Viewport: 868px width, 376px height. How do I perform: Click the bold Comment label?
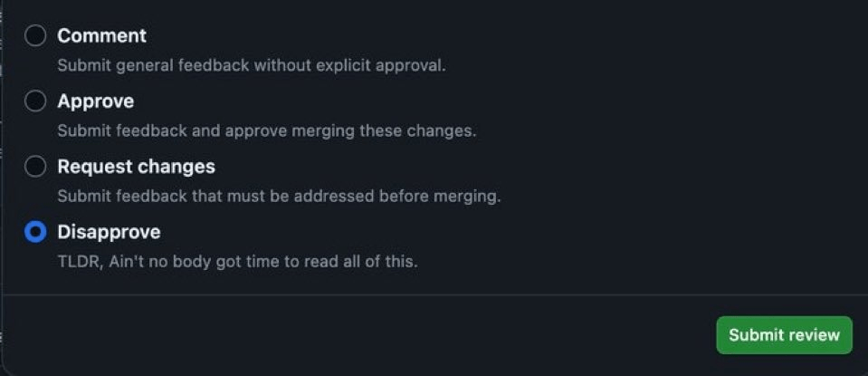point(101,36)
